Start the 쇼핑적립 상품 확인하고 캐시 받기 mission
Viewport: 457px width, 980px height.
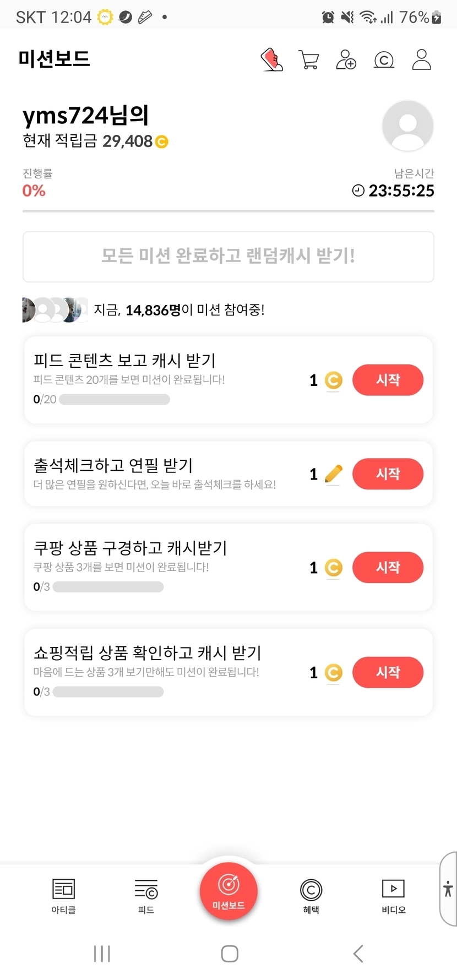coord(388,672)
